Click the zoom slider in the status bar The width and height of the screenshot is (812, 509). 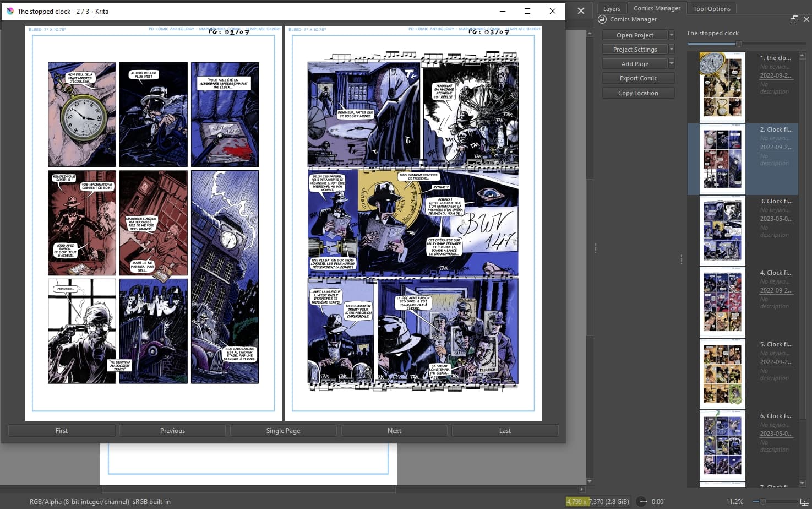pyautogui.click(x=776, y=501)
